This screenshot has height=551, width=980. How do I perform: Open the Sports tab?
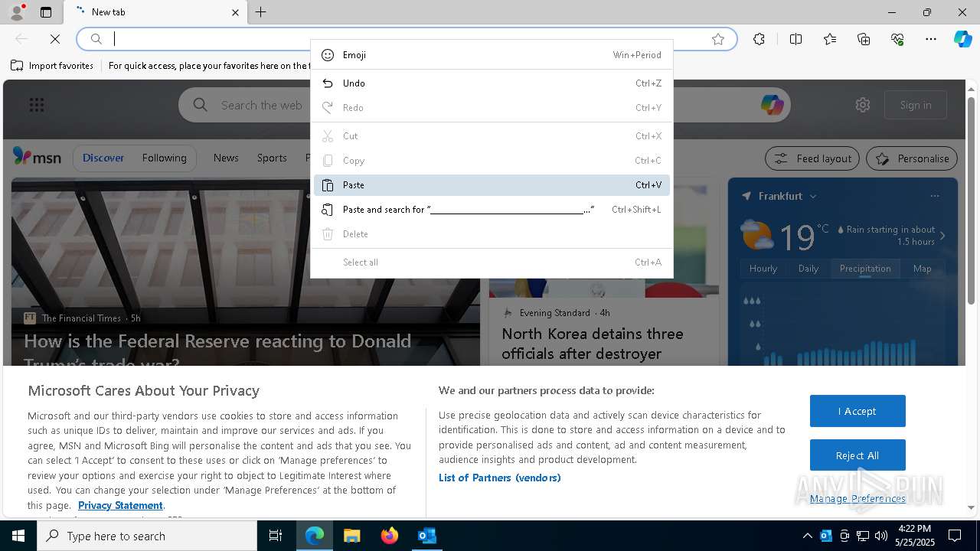pos(272,158)
